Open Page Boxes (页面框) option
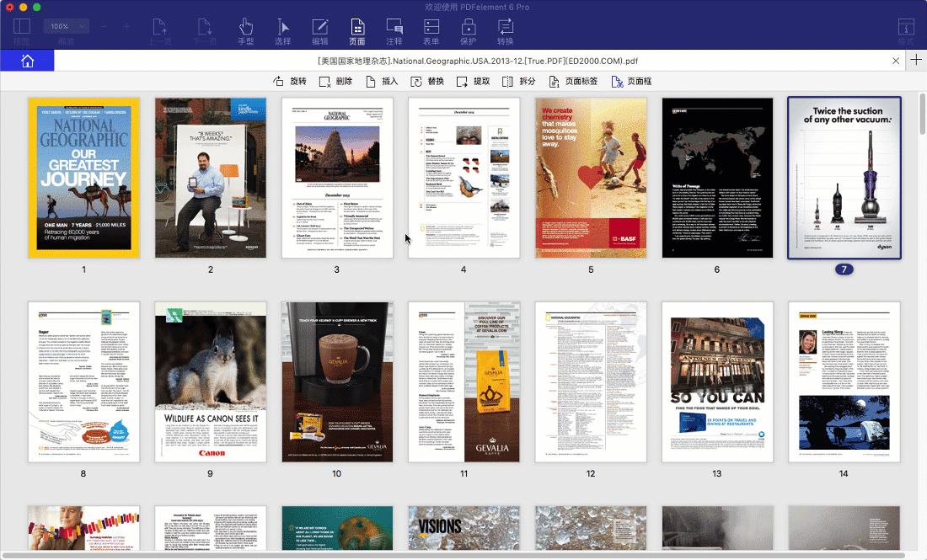This screenshot has width=927, height=560. click(631, 82)
